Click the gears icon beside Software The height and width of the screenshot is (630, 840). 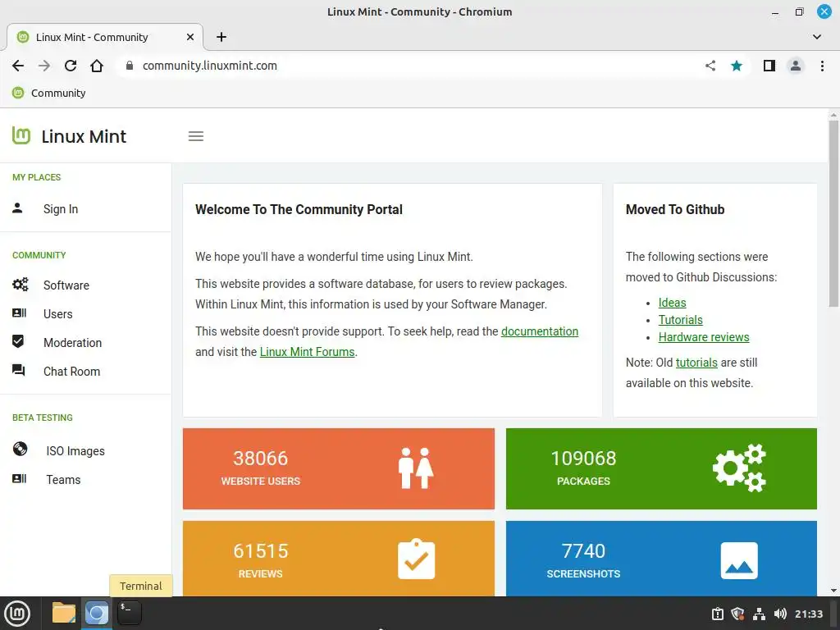pyautogui.click(x=21, y=285)
